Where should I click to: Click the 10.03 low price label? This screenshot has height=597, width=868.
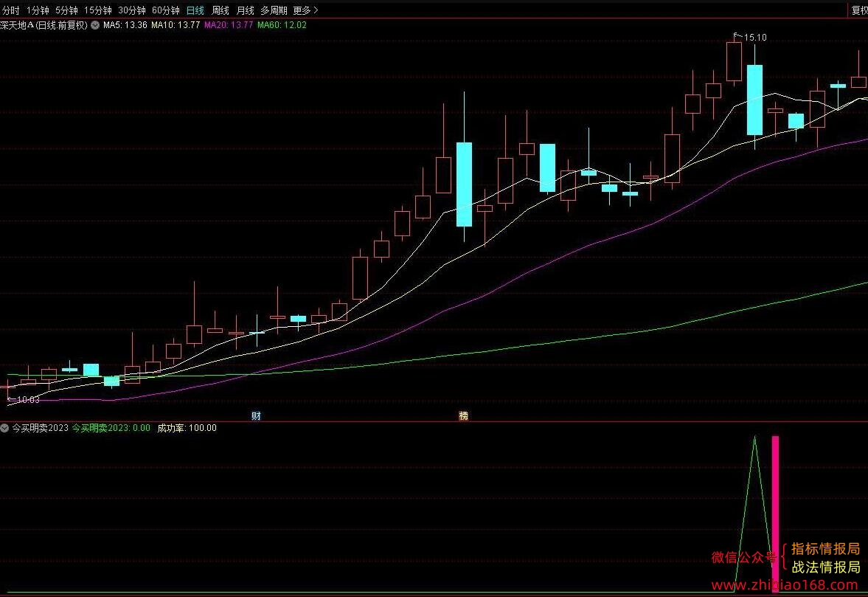[x=28, y=400]
